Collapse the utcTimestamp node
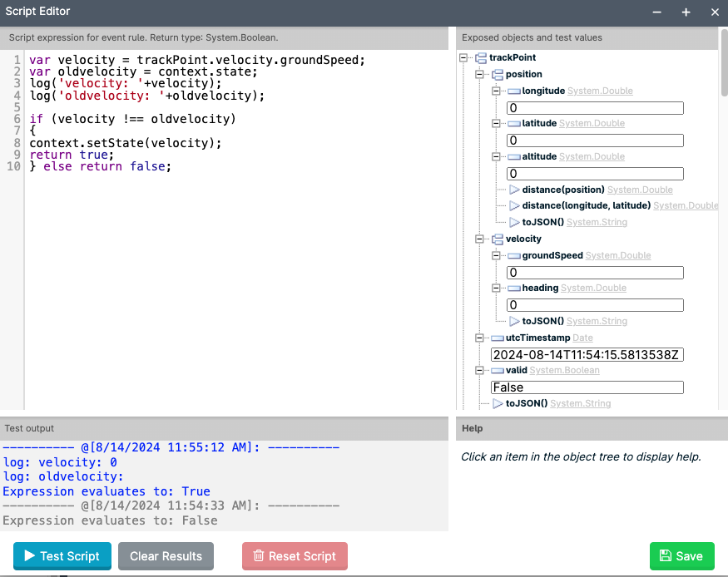The width and height of the screenshot is (728, 577). [x=479, y=338]
